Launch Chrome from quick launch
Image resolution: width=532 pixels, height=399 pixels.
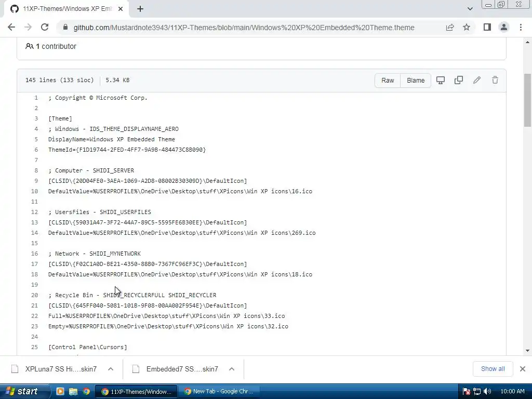[86, 391]
